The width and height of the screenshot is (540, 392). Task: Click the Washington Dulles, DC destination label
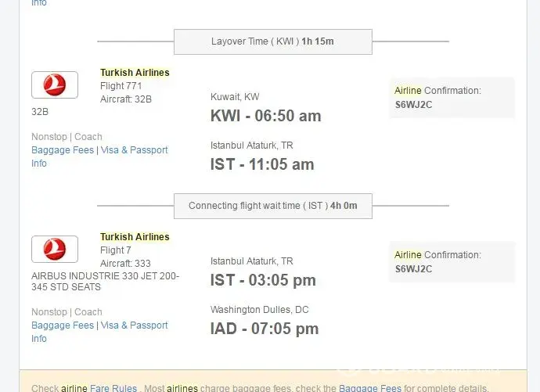259,310
